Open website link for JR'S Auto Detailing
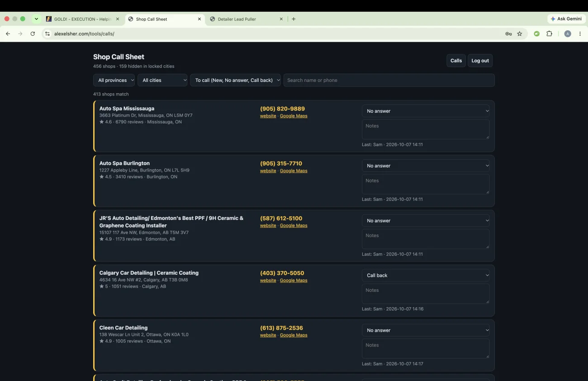 tap(268, 225)
